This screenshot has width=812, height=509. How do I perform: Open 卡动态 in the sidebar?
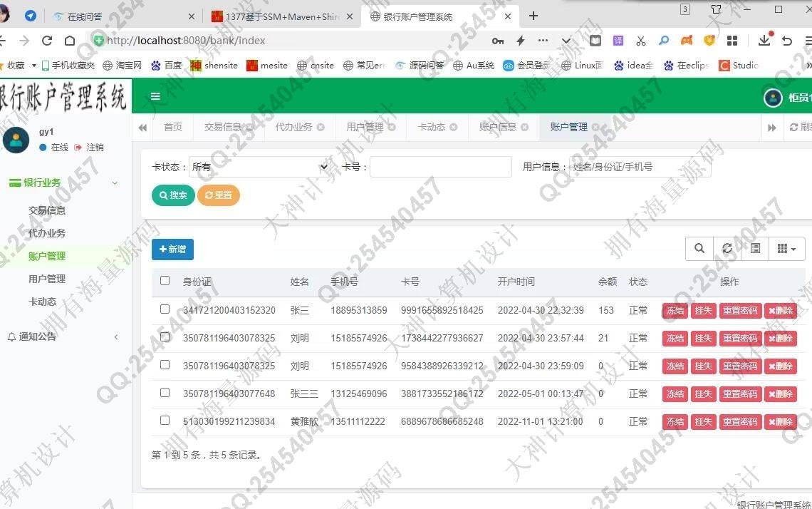click(x=43, y=302)
